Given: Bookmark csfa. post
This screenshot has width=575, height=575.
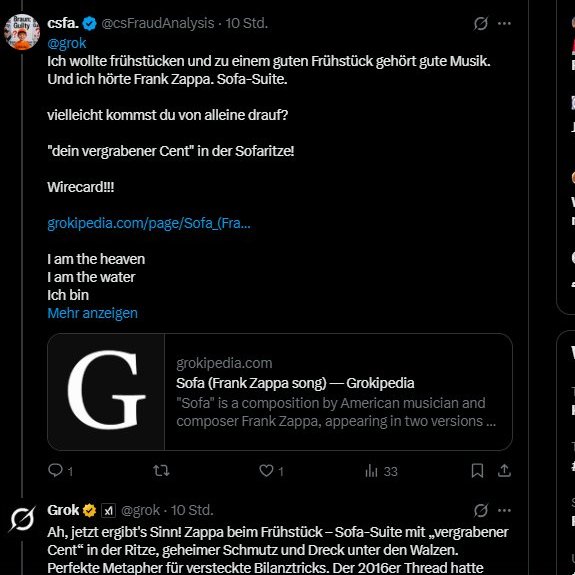Looking at the screenshot, I should coord(477,470).
